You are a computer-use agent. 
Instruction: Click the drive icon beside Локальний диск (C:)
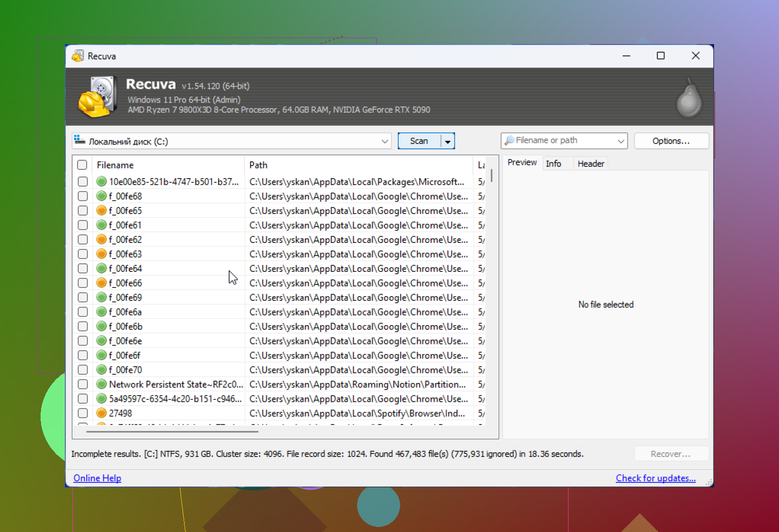pyautogui.click(x=80, y=140)
